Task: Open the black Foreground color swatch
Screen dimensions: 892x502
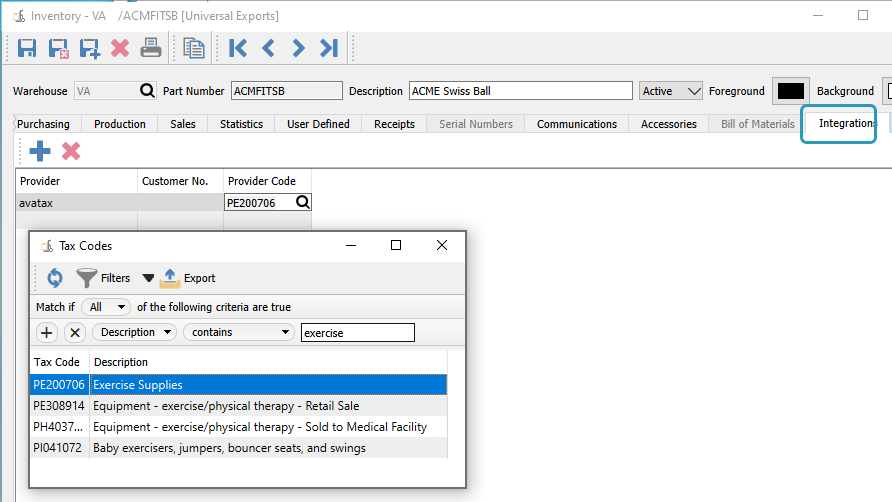Action: coord(791,91)
